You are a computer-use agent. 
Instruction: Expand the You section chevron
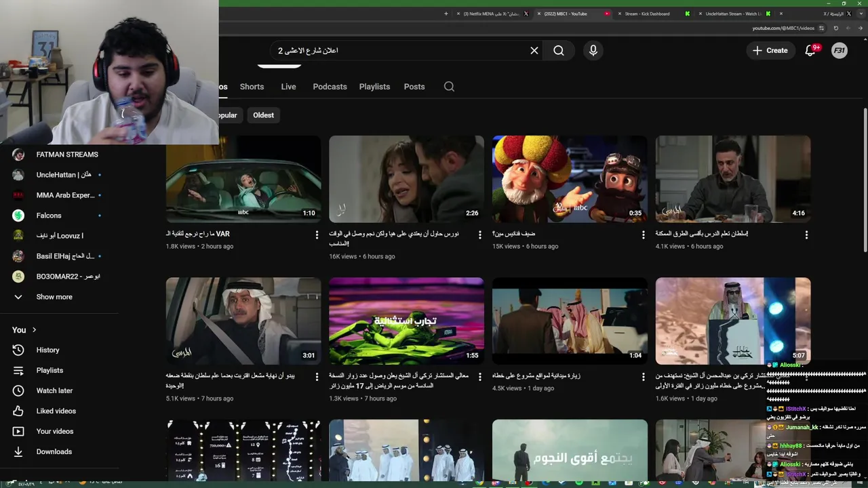coord(34,330)
